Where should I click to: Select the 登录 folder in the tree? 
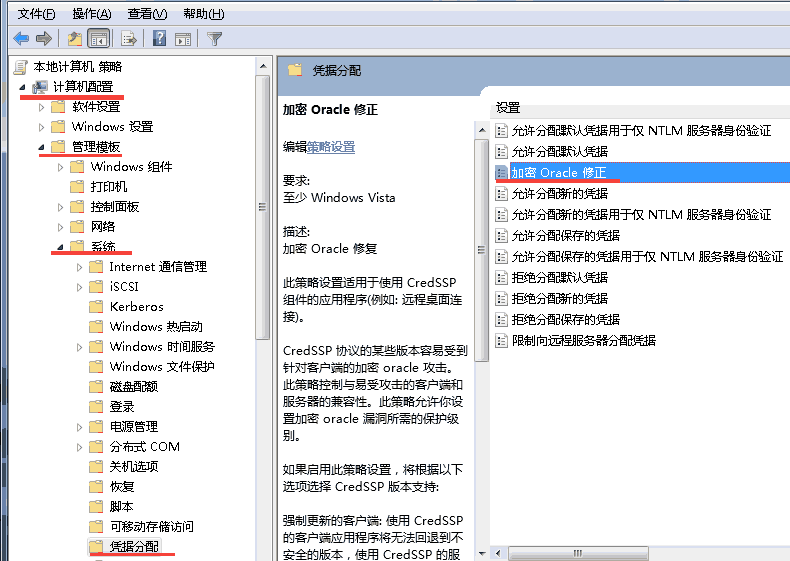pos(121,407)
